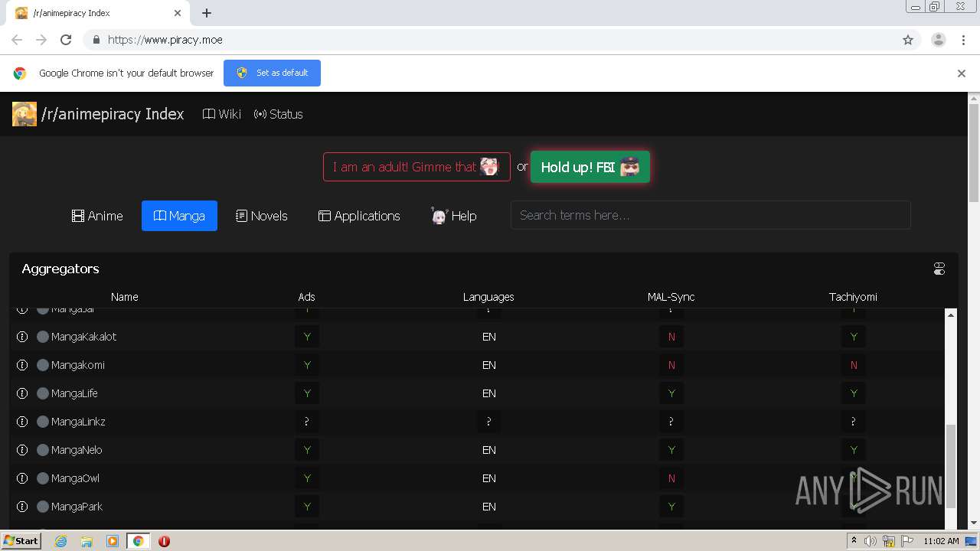Open the Status page link

click(x=279, y=114)
